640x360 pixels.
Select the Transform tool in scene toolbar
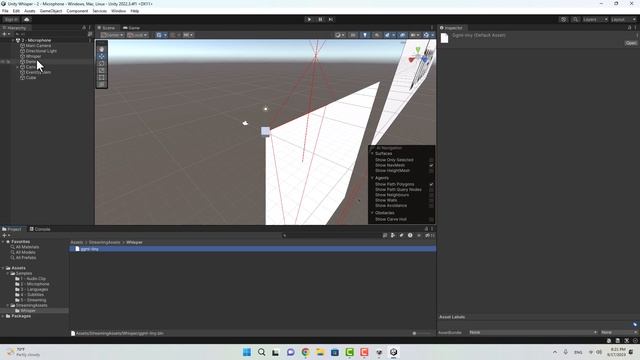pos(102,84)
